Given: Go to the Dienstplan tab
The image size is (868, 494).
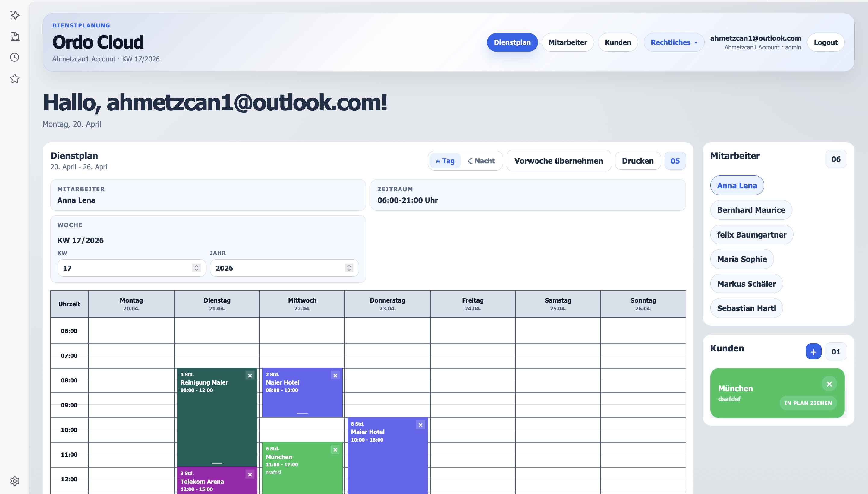Looking at the screenshot, I should pyautogui.click(x=512, y=42).
